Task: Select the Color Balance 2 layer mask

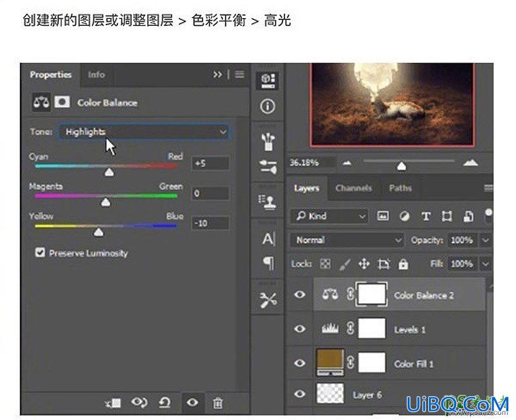Action: pos(372,294)
